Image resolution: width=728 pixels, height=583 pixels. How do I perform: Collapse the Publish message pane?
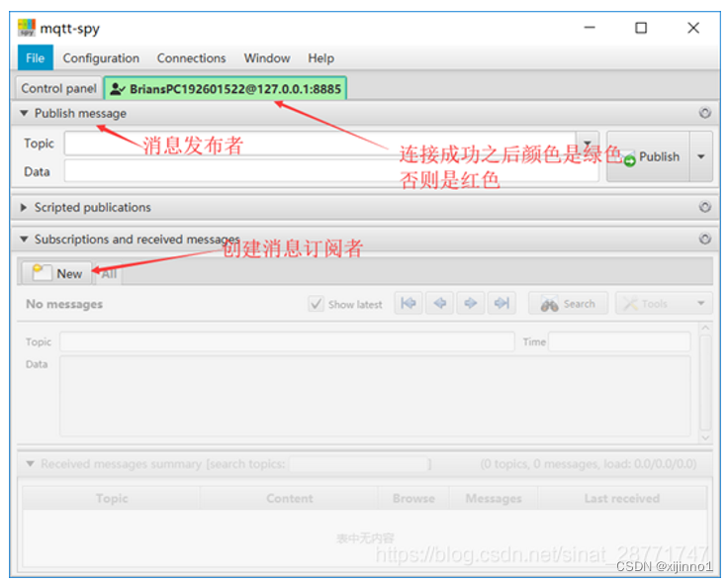[24, 113]
